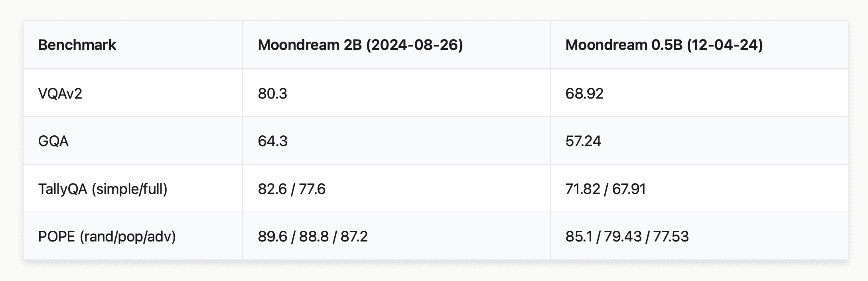Click the 68.92 VQAv2 score
Image resolution: width=868 pixels, height=281 pixels.
[584, 93]
